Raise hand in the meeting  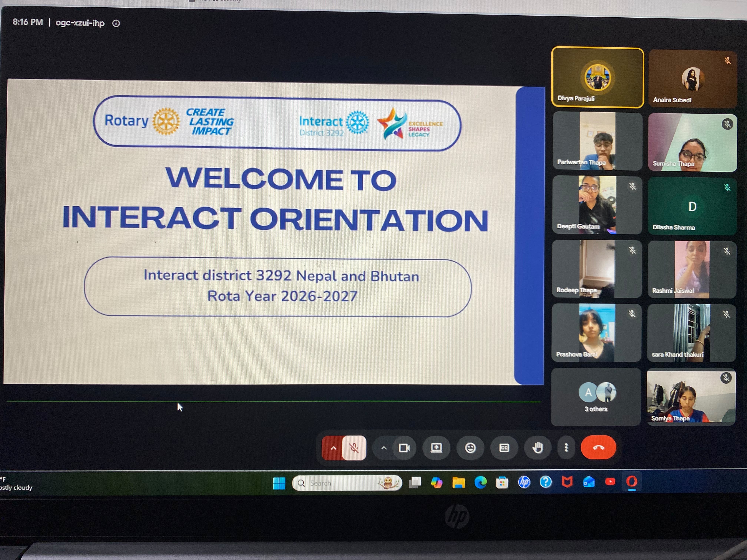[537, 448]
